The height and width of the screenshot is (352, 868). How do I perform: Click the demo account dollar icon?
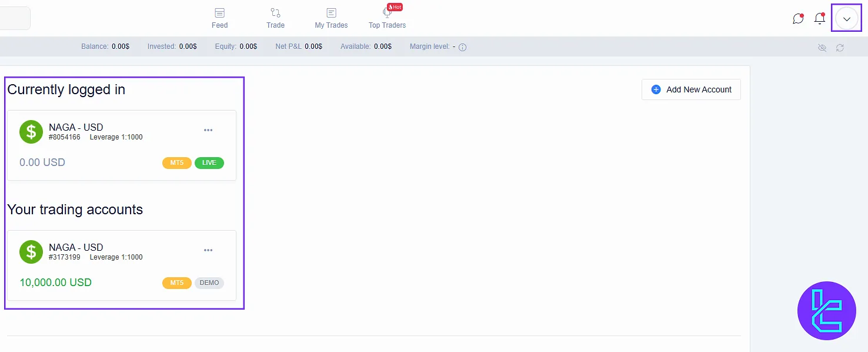[31, 252]
